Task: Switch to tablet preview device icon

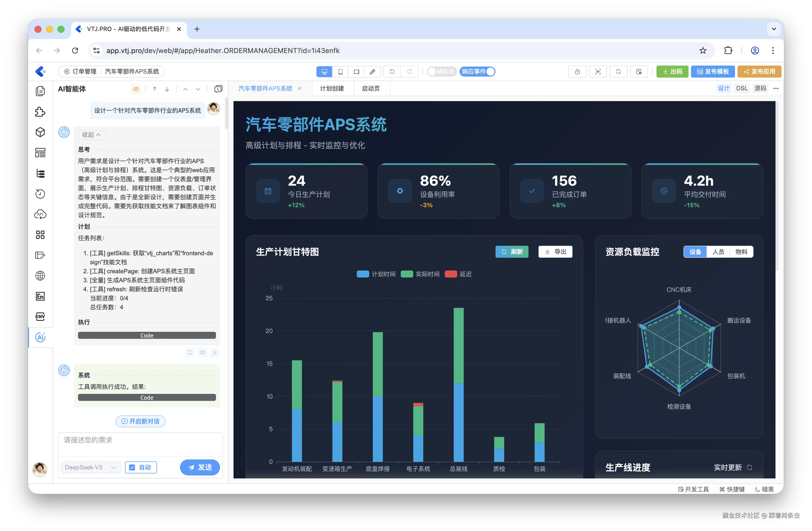Action: [x=340, y=72]
